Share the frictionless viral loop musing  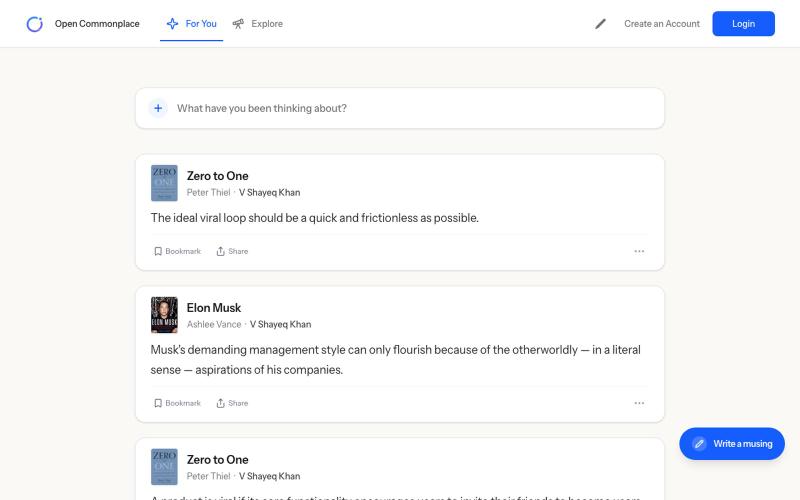(x=232, y=251)
